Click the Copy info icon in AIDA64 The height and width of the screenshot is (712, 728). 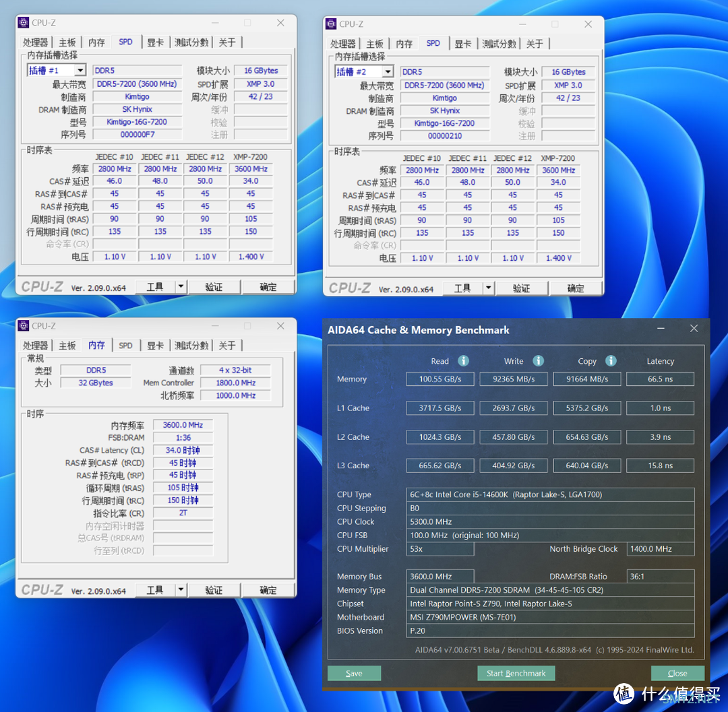coord(611,361)
